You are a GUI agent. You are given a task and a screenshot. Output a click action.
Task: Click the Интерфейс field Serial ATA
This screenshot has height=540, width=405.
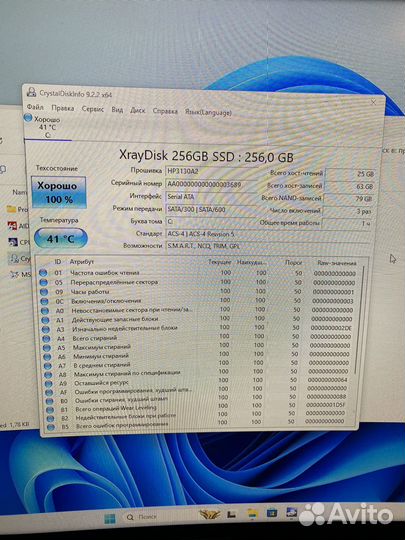coord(210,197)
